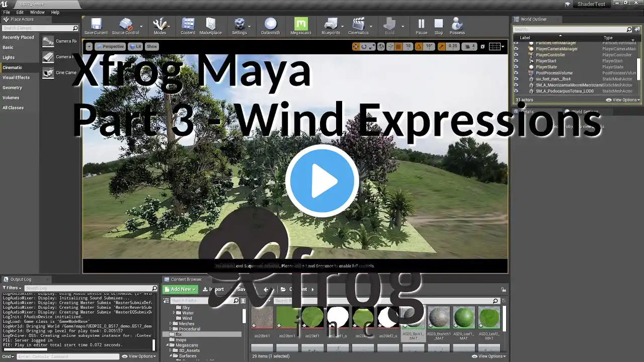Open the Edit menu
The height and width of the screenshot is (362, 644).
pyautogui.click(x=20, y=12)
